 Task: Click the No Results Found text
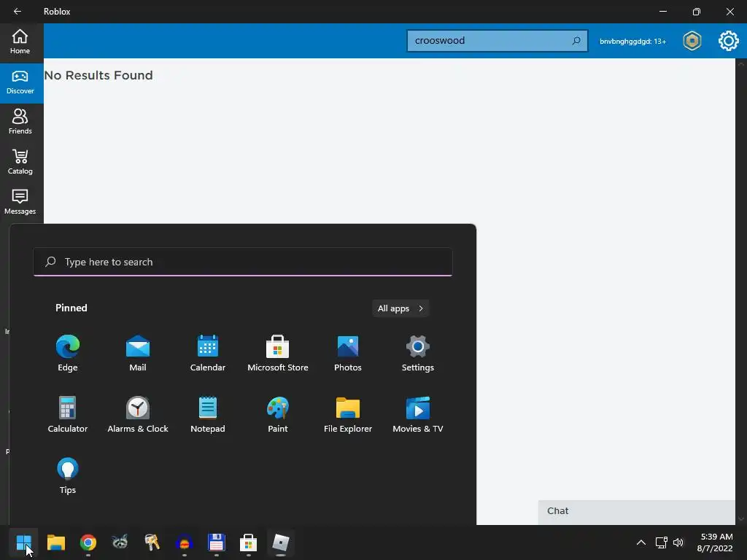98,75
